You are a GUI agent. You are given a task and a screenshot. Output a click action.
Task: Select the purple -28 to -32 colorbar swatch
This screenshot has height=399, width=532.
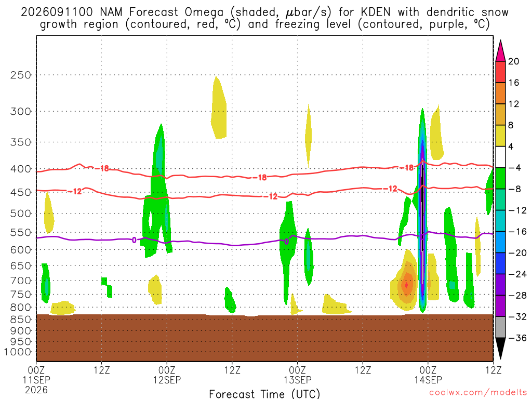click(500, 306)
